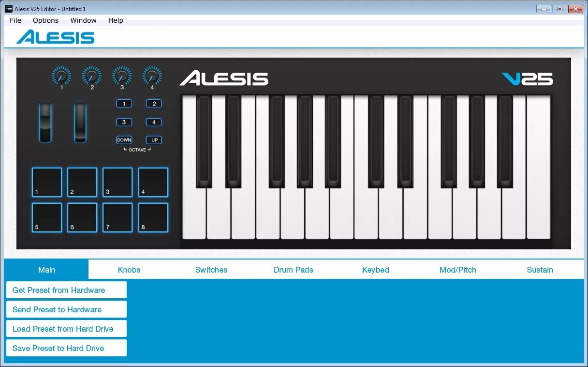Select knob 1 on the keyboard
588x367 pixels.
61,76
